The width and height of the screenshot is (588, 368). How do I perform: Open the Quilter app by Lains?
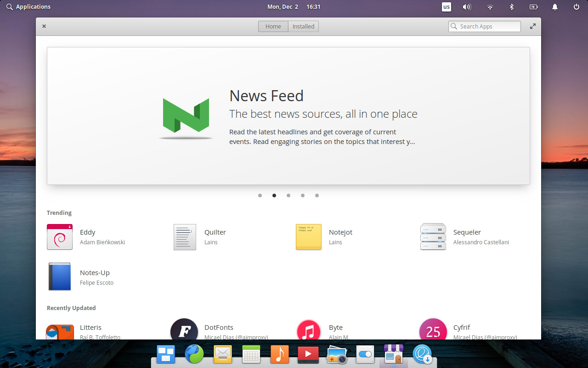pyautogui.click(x=215, y=236)
